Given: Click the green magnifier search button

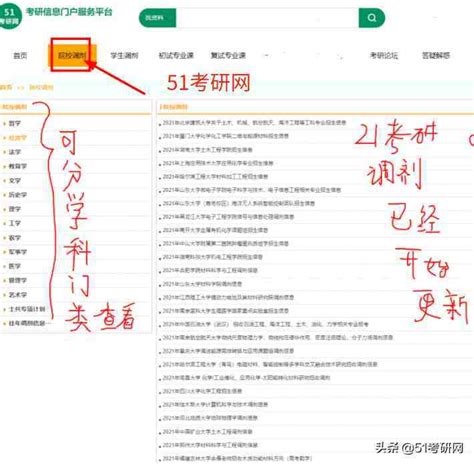Looking at the screenshot, I should [372, 18].
